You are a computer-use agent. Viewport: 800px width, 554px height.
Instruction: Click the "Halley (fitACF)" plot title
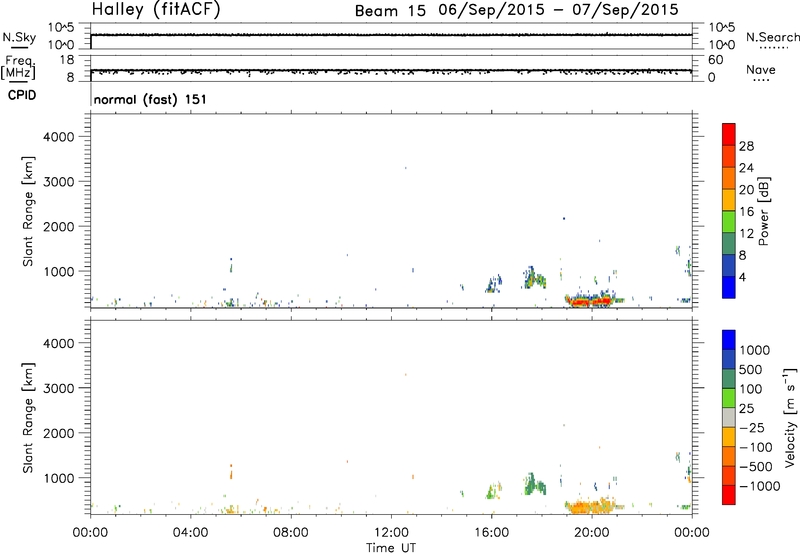click(156, 10)
